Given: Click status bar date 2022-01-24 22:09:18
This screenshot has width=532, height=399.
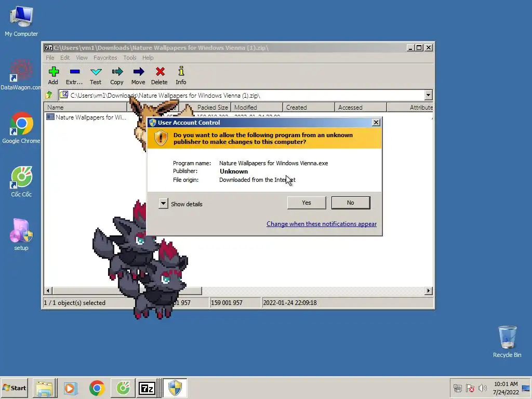Looking at the screenshot, I should tap(290, 303).
